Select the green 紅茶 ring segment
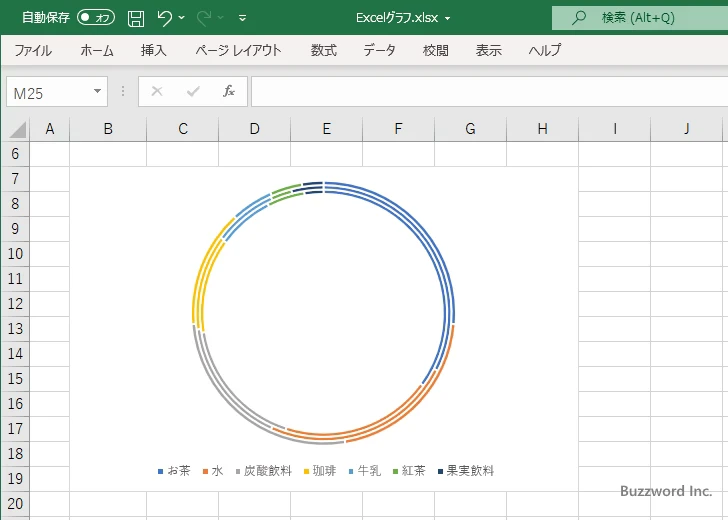Image resolution: width=728 pixels, height=520 pixels. 285,192
